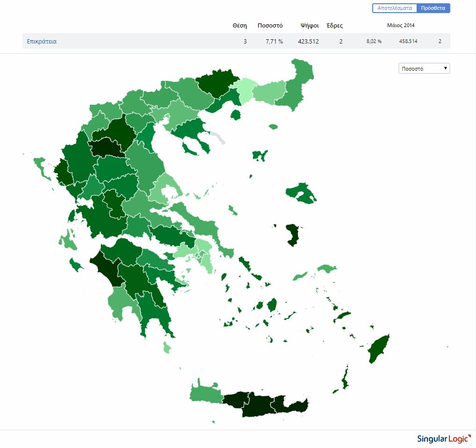Open the Ποσοστό map metric dropdown

tap(424, 69)
